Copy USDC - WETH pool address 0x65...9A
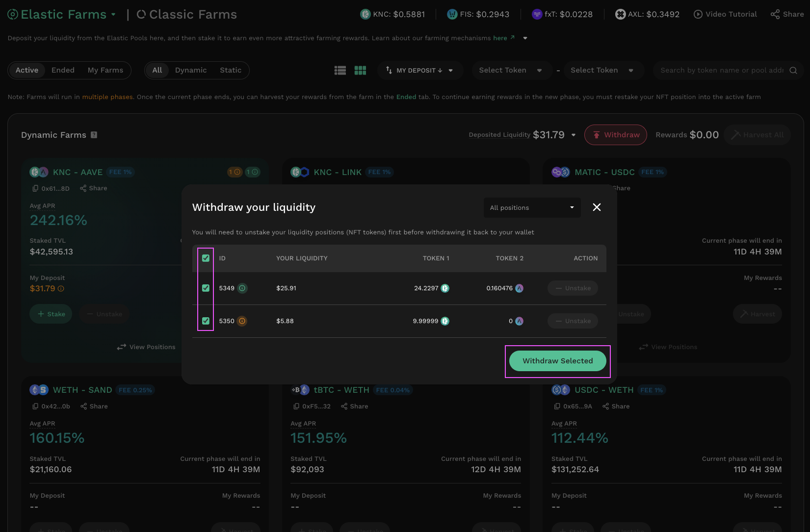This screenshot has width=810, height=532. 557,406
